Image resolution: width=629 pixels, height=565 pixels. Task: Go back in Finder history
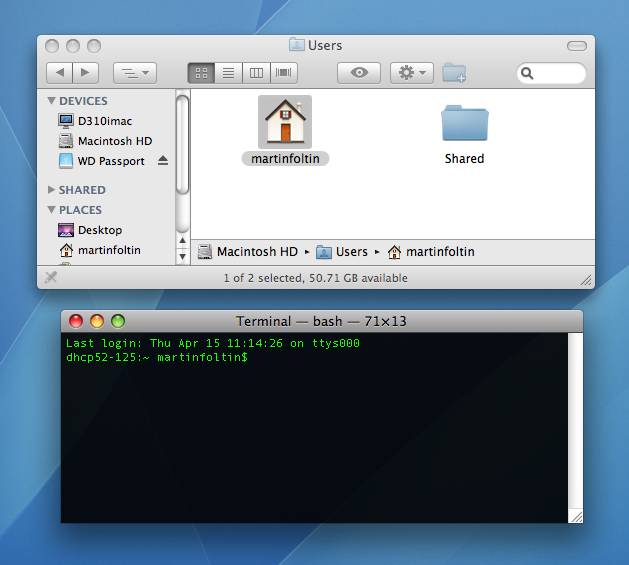59,73
